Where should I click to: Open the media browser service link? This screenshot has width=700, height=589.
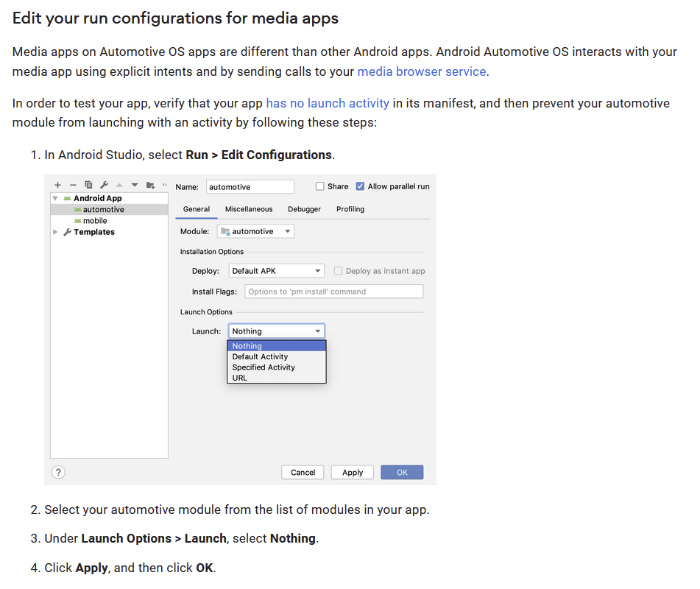point(422,71)
